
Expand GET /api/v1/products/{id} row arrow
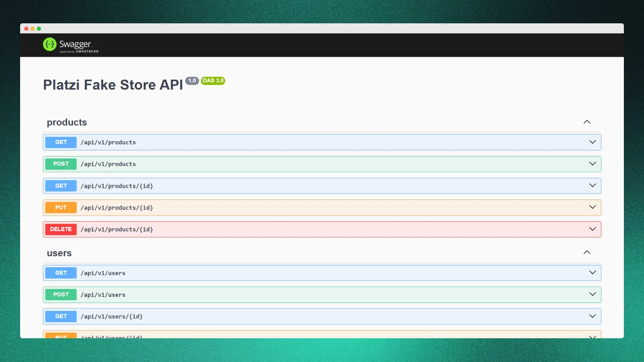point(592,185)
